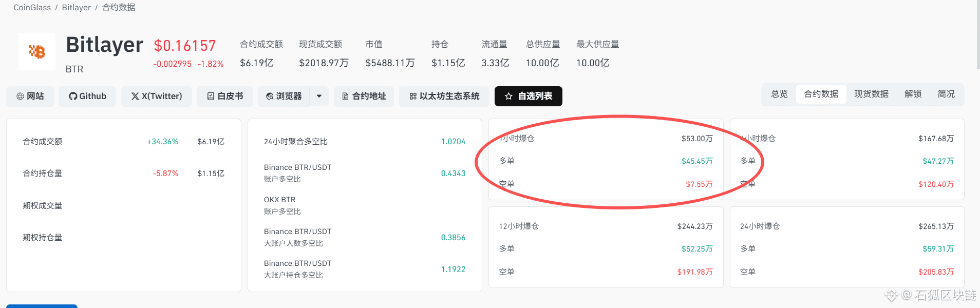Click the Bitlayer BTR coin logo
This screenshot has height=308, width=980.
37,51
